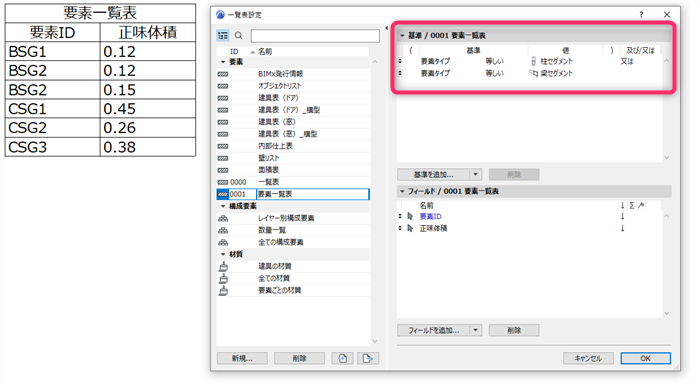Click the search magnifier icon
Image resolution: width=700 pixels, height=387 pixels.
coord(239,35)
